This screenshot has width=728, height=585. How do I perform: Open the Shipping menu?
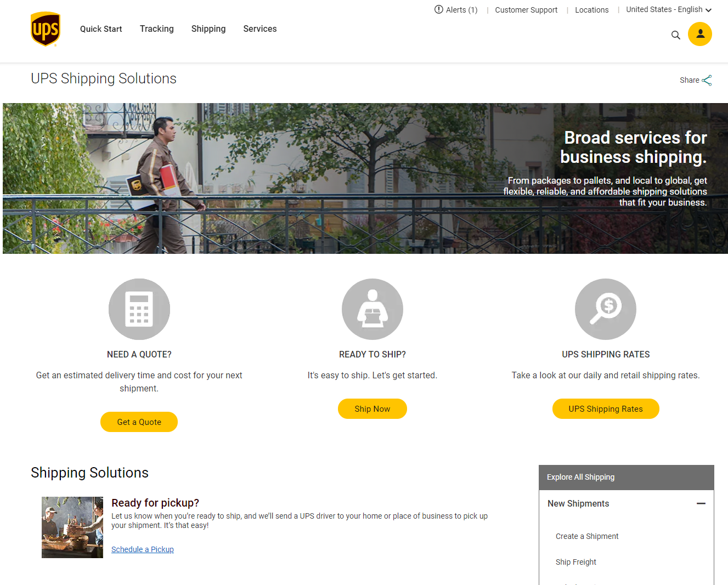point(208,29)
